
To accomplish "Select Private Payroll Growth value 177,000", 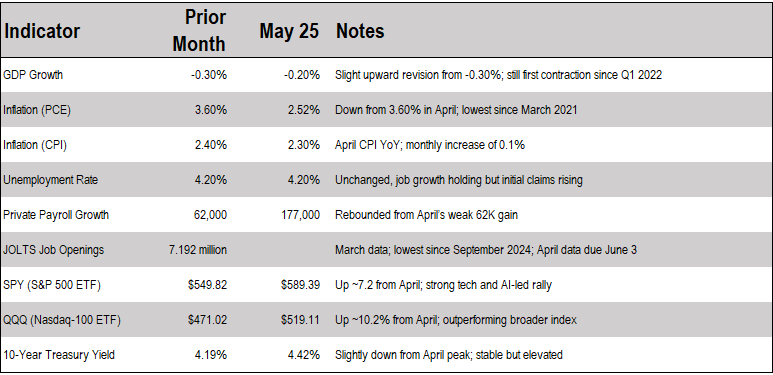I will (x=300, y=215).
